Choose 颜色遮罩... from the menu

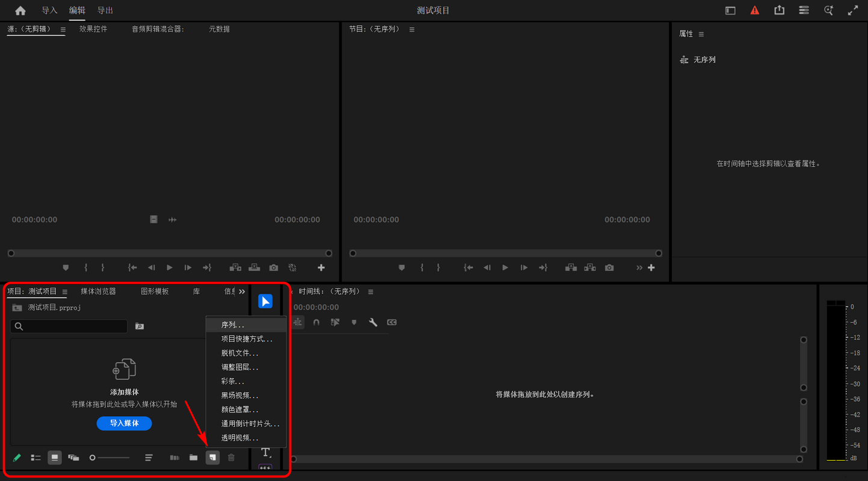(x=246, y=409)
